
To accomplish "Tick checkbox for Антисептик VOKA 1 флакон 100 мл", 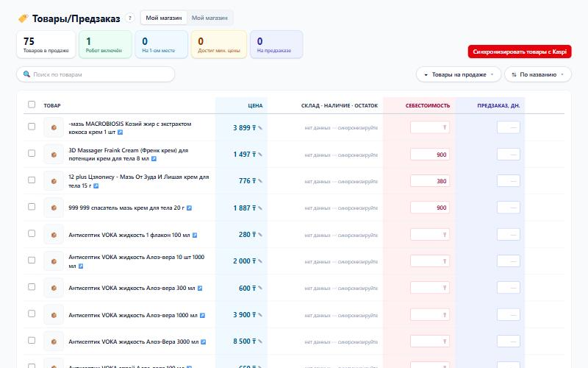I will (32, 233).
